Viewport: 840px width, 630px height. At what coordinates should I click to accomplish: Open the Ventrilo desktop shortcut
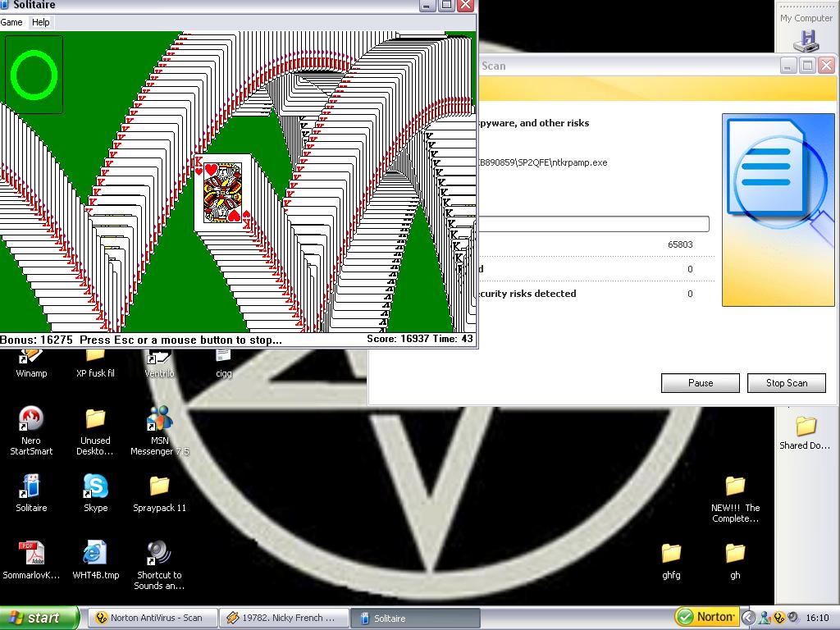tap(159, 363)
